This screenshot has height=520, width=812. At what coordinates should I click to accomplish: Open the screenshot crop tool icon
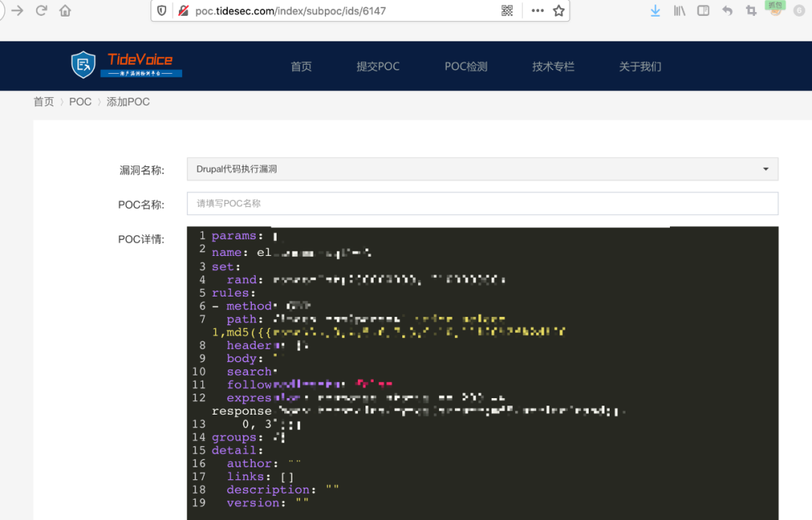click(x=751, y=11)
